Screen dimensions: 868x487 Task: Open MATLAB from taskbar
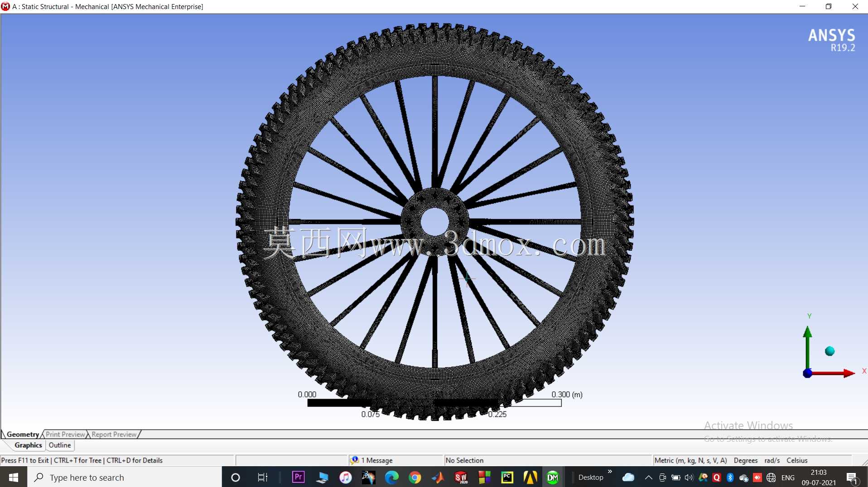pos(438,477)
